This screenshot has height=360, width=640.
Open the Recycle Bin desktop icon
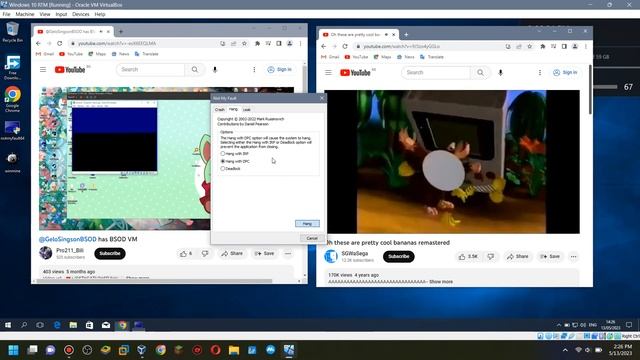pos(12,32)
